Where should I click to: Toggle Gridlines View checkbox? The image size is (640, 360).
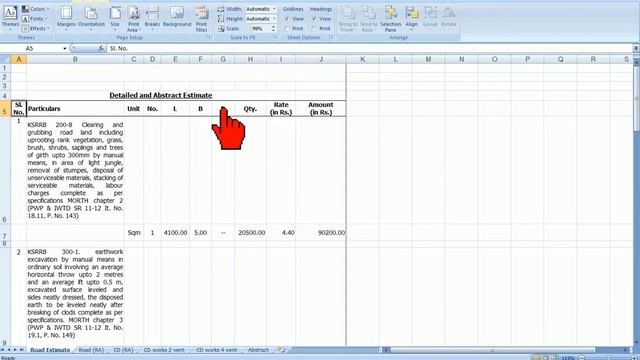(287, 19)
